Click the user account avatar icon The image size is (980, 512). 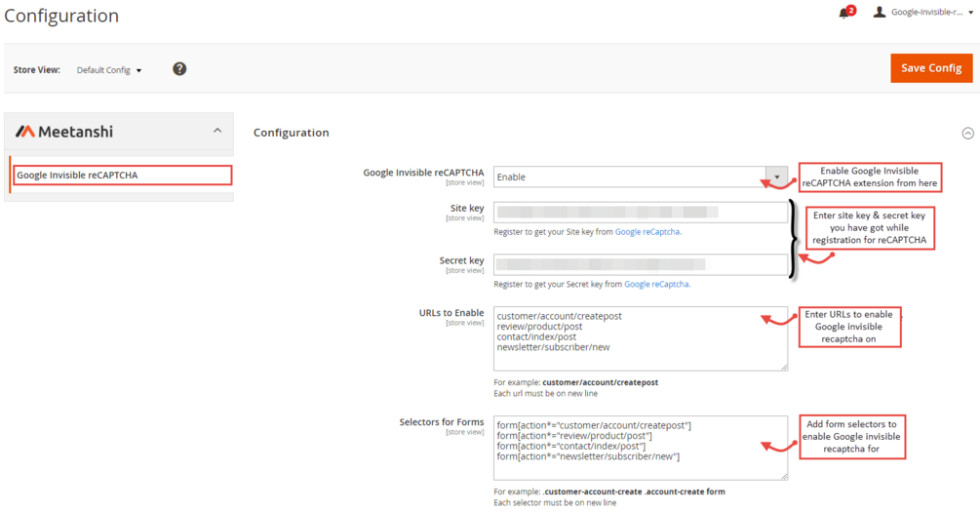click(880, 13)
